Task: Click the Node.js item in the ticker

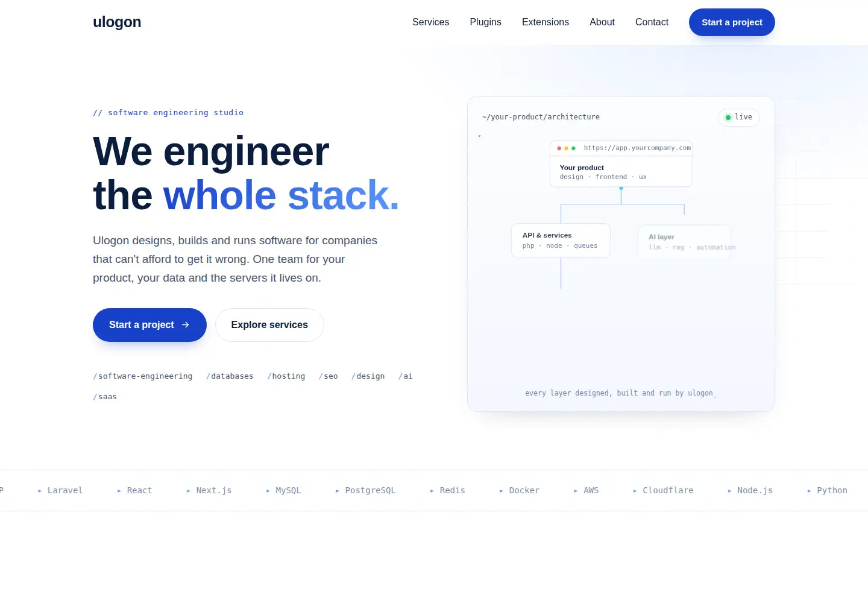Action: 750,491
